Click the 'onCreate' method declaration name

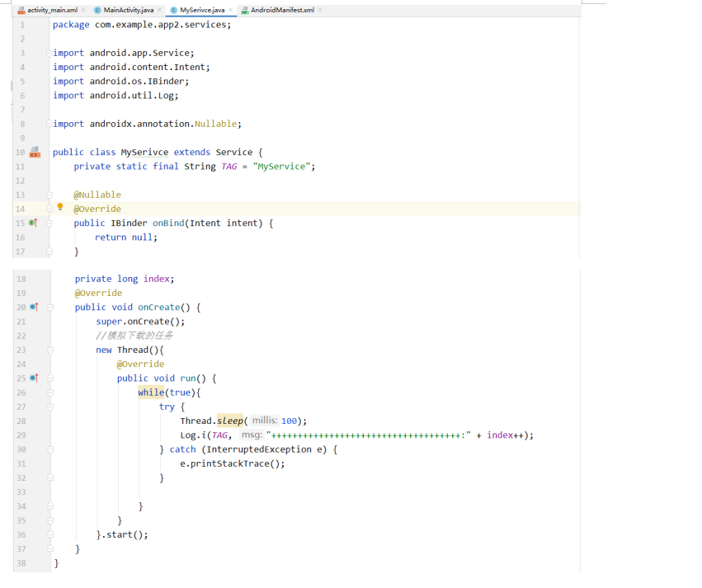[x=159, y=307]
